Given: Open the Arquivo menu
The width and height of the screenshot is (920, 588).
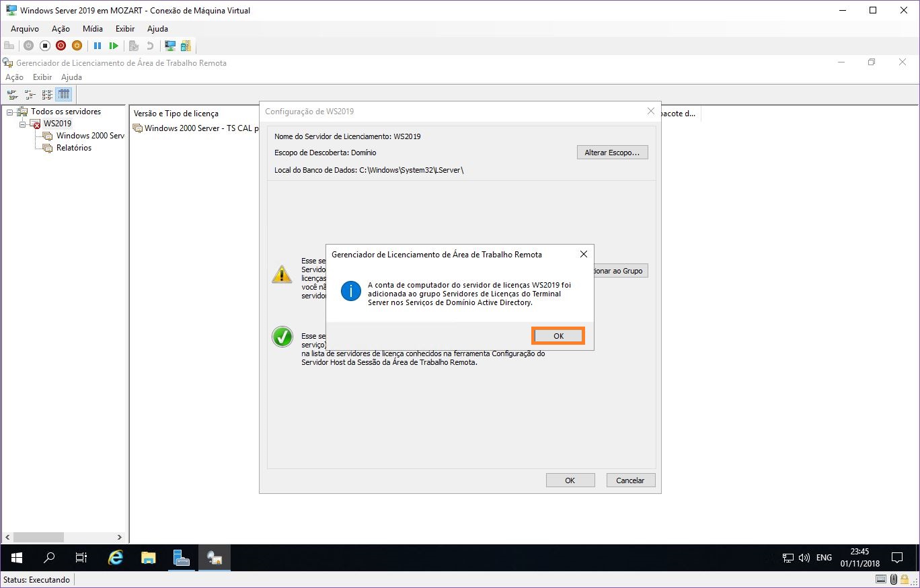Looking at the screenshot, I should click(x=25, y=29).
